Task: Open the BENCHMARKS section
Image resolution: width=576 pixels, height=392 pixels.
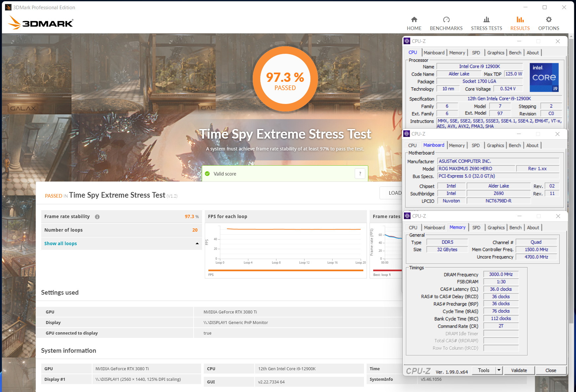Action: click(x=446, y=24)
